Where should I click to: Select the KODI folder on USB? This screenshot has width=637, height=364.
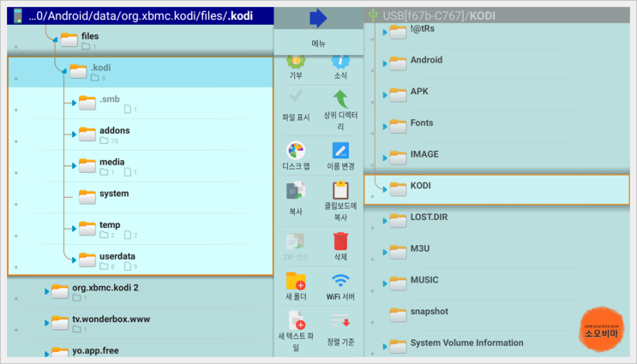[x=496, y=189]
